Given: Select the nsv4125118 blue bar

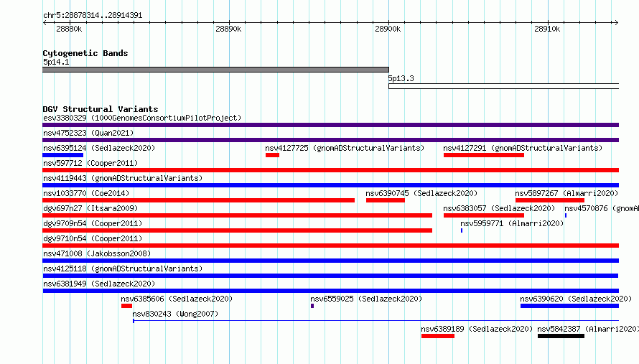Looking at the screenshot, I should (x=330, y=276).
